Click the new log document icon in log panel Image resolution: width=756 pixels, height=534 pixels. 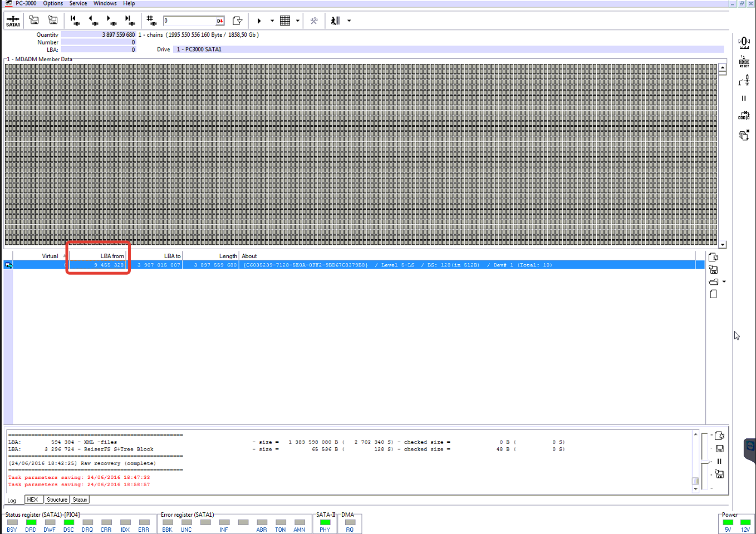pyautogui.click(x=719, y=436)
